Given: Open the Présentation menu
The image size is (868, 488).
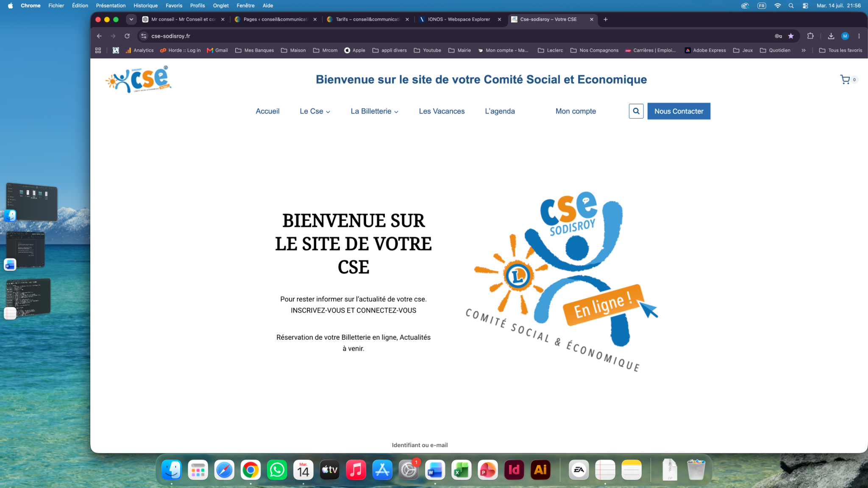Looking at the screenshot, I should 111,6.
